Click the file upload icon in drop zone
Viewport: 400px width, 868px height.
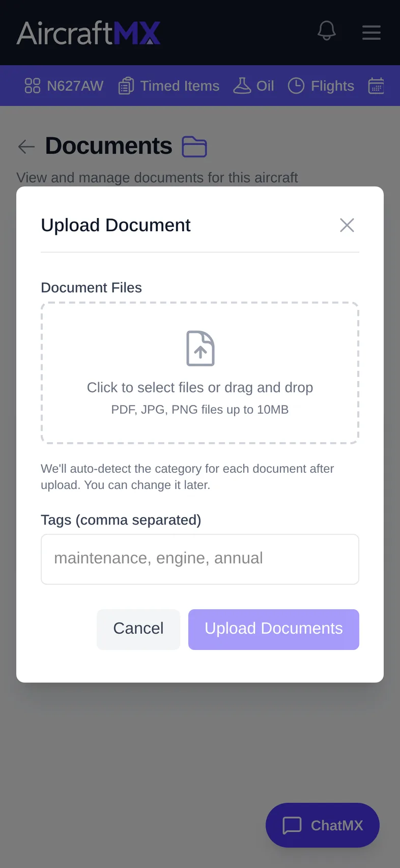201,348
